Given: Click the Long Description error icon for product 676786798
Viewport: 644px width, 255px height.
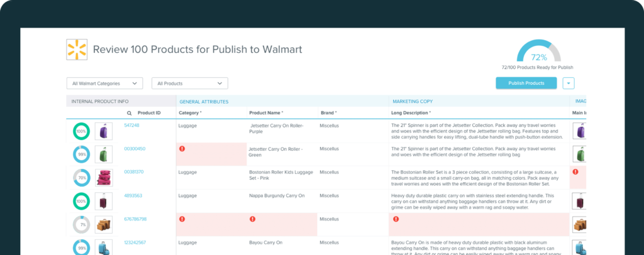Looking at the screenshot, I should point(396,219).
